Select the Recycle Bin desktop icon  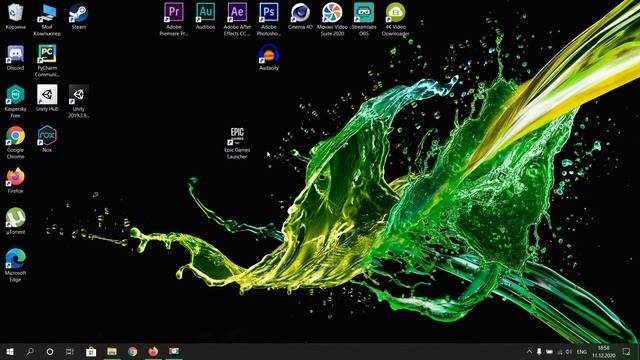coord(15,17)
